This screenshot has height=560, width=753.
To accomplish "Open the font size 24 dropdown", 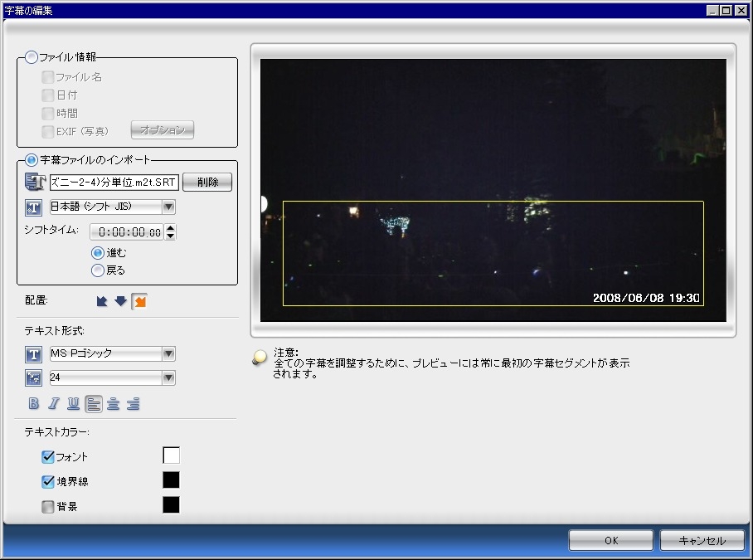I will pos(168,378).
